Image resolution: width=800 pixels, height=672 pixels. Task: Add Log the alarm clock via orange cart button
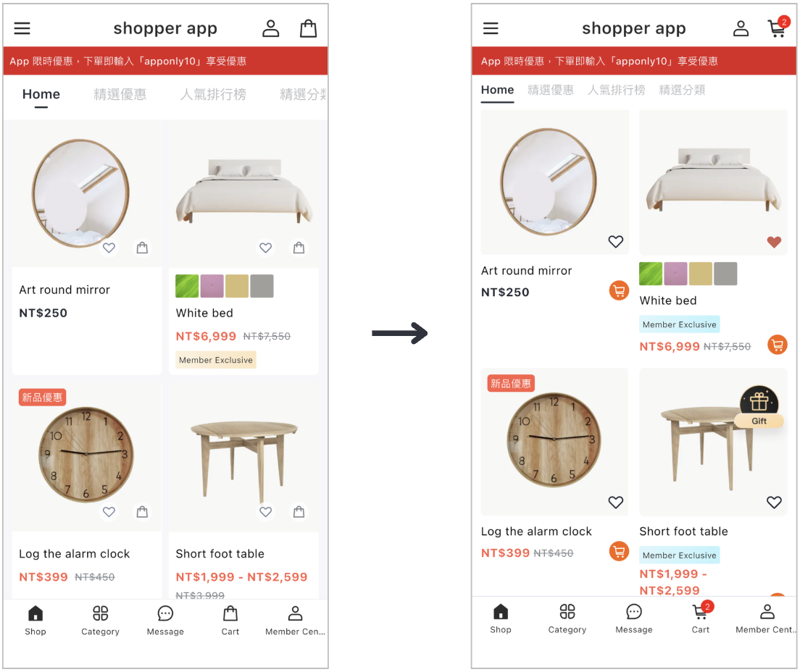click(619, 550)
